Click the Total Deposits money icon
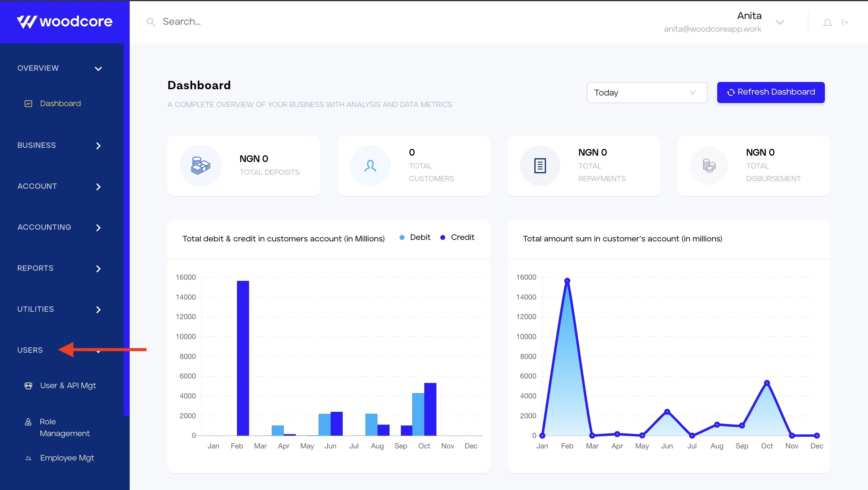 (201, 166)
